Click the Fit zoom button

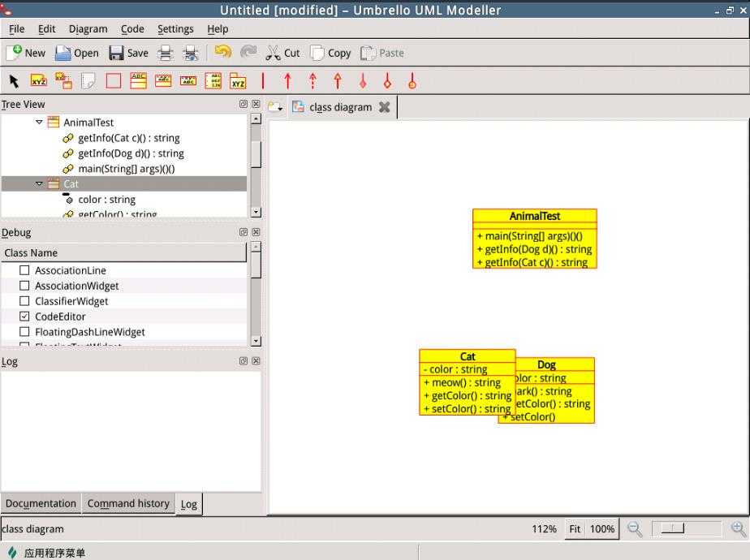coord(575,529)
